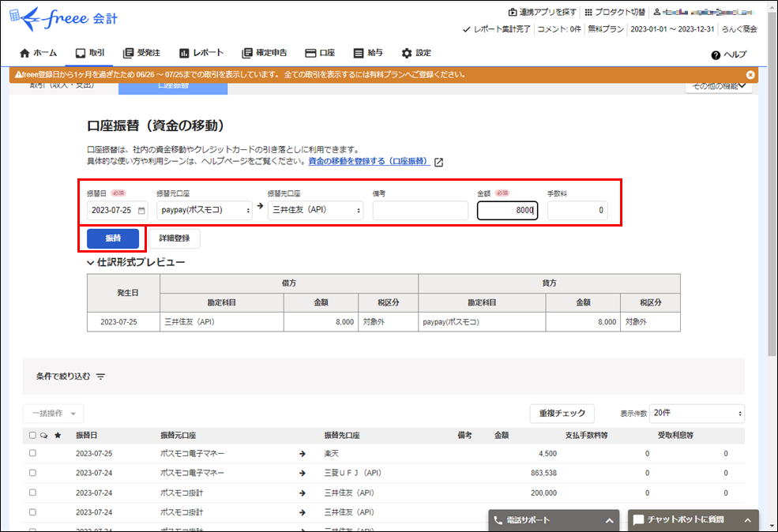This screenshot has height=532, width=778.
Task: Open 一括操作 dropdown
Action: pos(53,414)
